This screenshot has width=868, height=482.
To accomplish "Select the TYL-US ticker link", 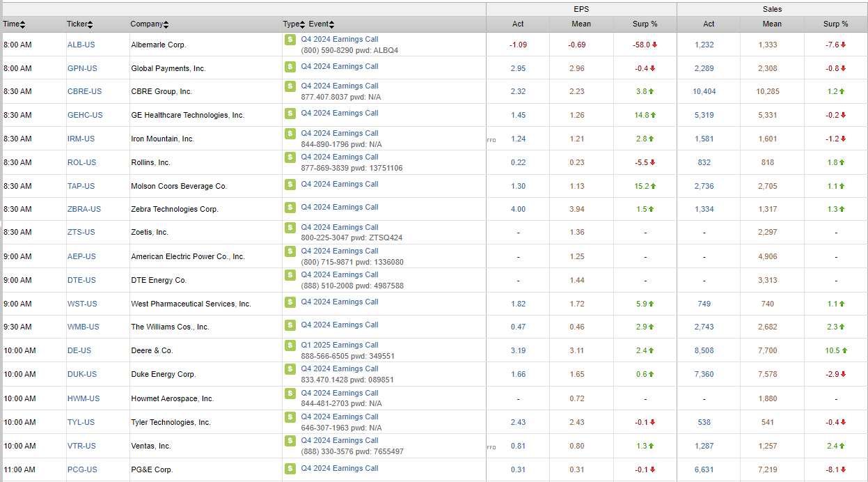I will 81,422.
